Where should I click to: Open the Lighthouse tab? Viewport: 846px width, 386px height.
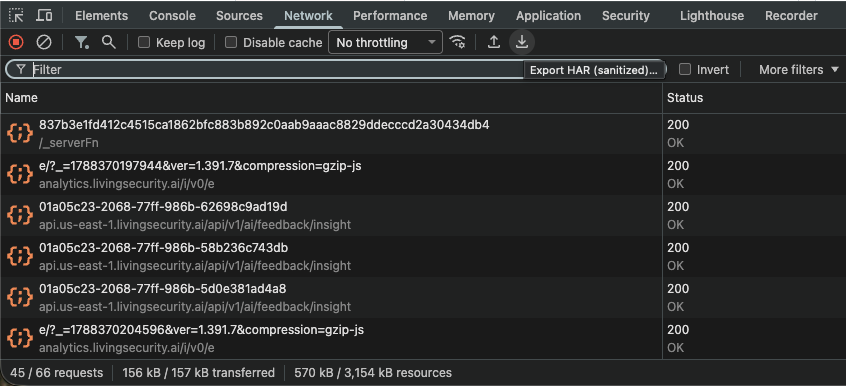click(712, 16)
